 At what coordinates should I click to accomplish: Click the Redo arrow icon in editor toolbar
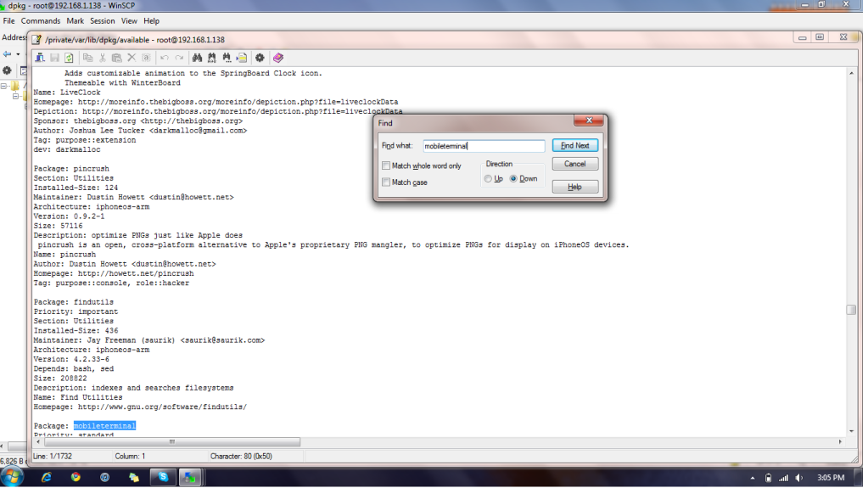179,58
